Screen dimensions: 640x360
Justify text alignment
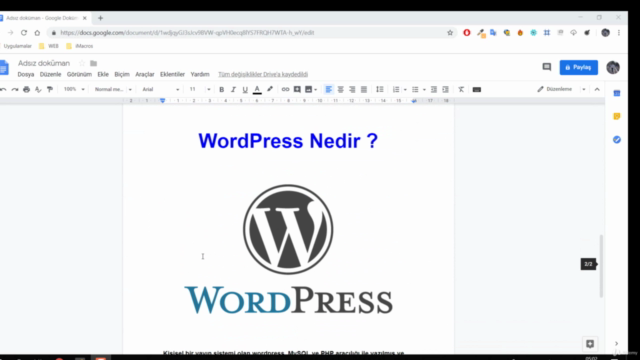(x=364, y=89)
